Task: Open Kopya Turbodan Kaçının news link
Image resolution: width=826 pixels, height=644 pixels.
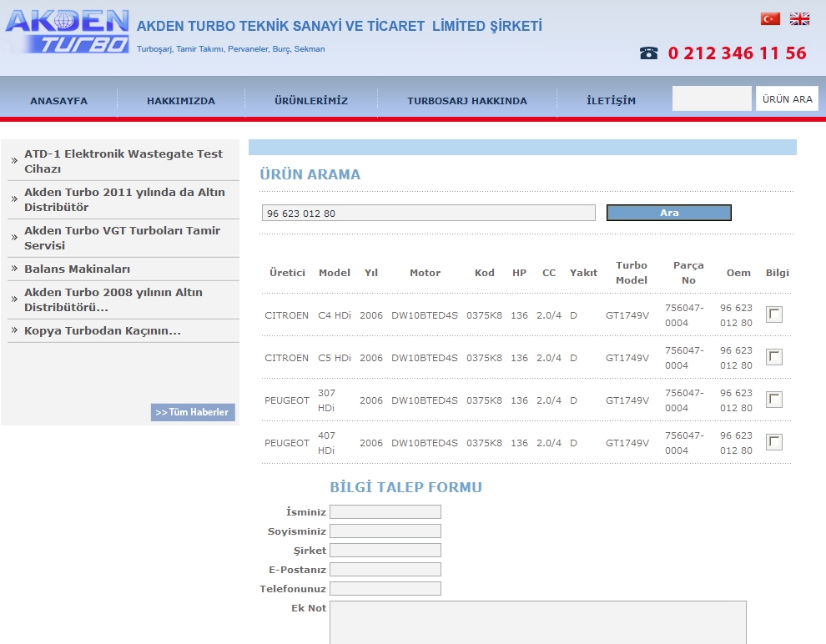Action: 102,330
